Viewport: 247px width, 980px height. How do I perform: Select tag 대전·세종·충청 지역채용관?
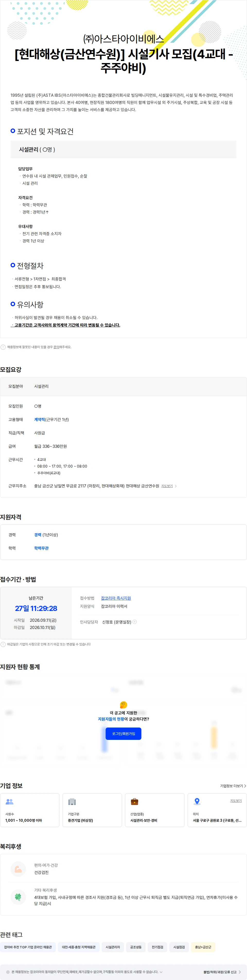[x=79, y=947]
